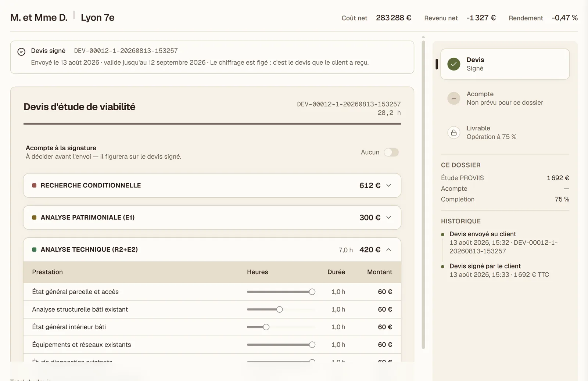Image resolution: width=588 pixels, height=381 pixels.
Task: Click the green checkmark Devis signé icon
Action: click(x=454, y=64)
